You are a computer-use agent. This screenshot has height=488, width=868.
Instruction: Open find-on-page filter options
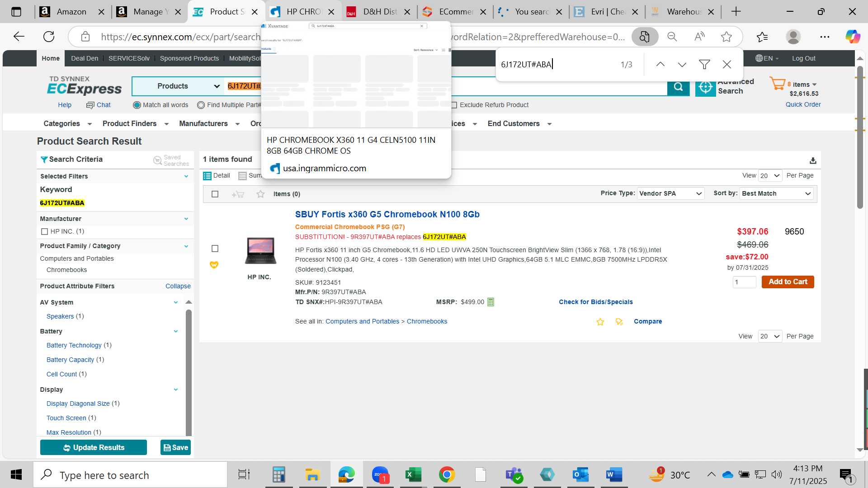point(704,65)
